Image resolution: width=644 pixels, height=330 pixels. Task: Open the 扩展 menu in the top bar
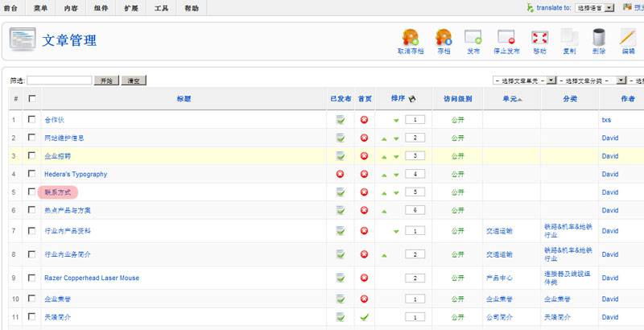[x=131, y=7]
